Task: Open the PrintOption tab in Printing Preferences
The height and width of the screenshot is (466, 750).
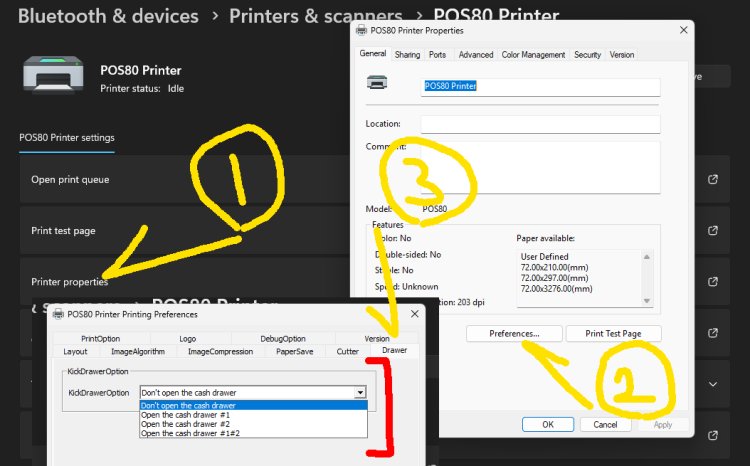Action: [x=100, y=338]
